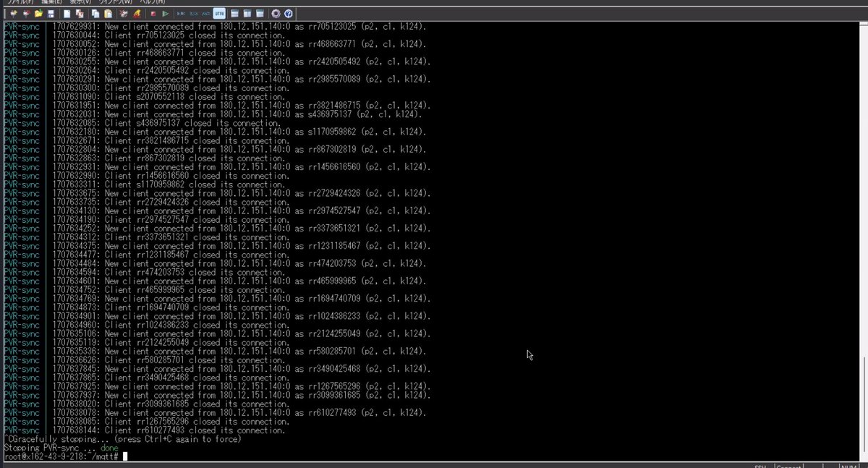Click the line connecting as rr867302819
The height and width of the screenshot is (468, 868).
pyautogui.click(x=217, y=149)
